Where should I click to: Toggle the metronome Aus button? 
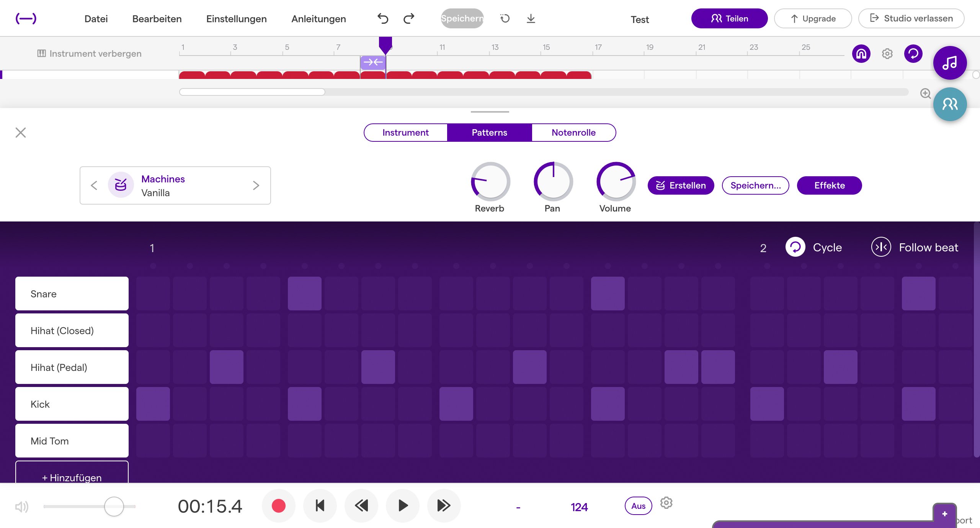click(x=638, y=506)
